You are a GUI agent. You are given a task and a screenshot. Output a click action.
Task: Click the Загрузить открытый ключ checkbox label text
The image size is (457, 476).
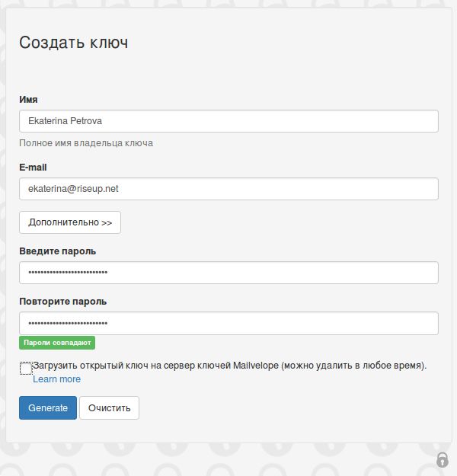229,366
